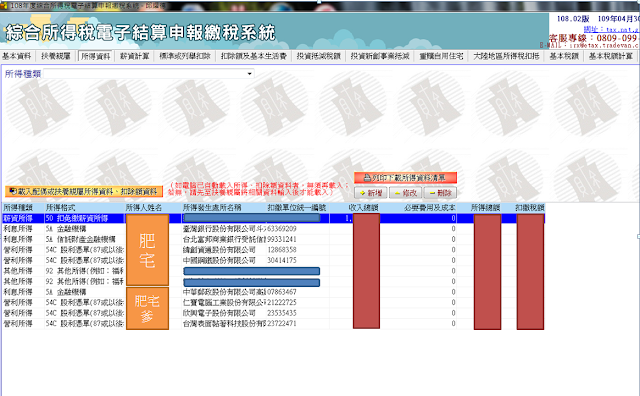Screen dimensions: 640x396
Task: Expand the 所得種類 dropdown arrow
Action: pos(249,74)
